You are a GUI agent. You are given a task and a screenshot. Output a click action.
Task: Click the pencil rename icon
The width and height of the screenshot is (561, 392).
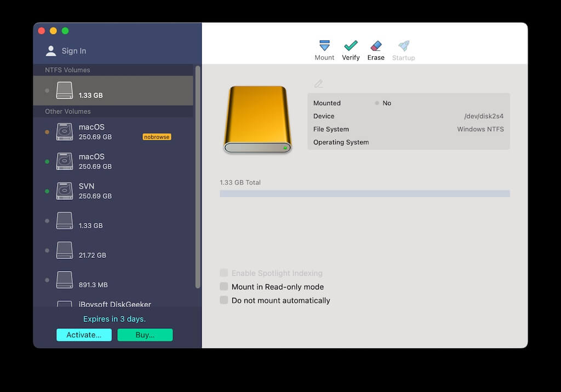click(x=318, y=84)
